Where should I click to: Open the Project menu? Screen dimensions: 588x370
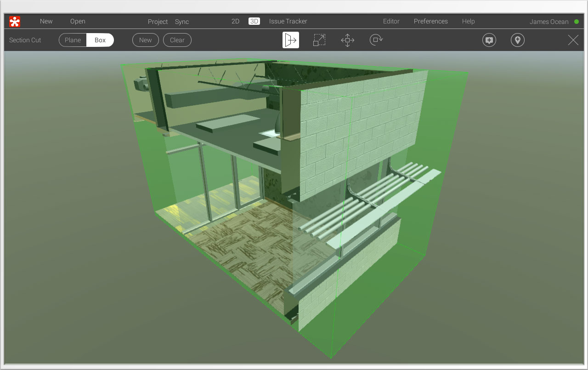158,22
